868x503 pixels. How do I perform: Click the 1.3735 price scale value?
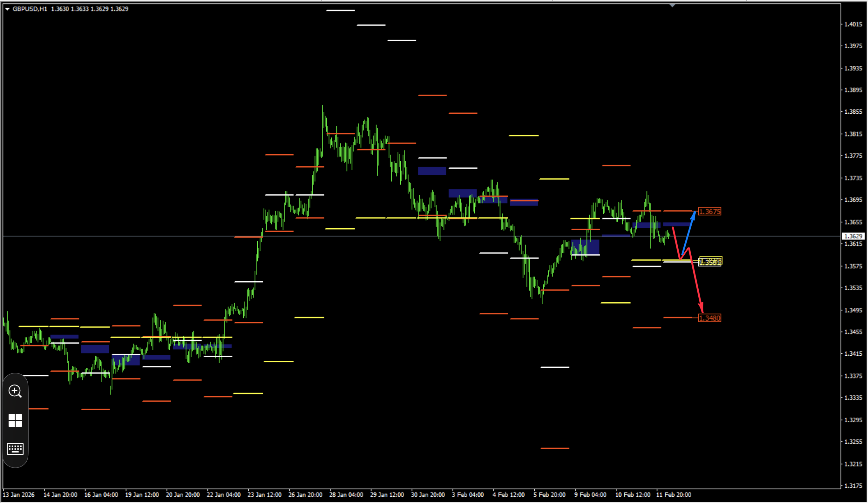click(x=853, y=178)
